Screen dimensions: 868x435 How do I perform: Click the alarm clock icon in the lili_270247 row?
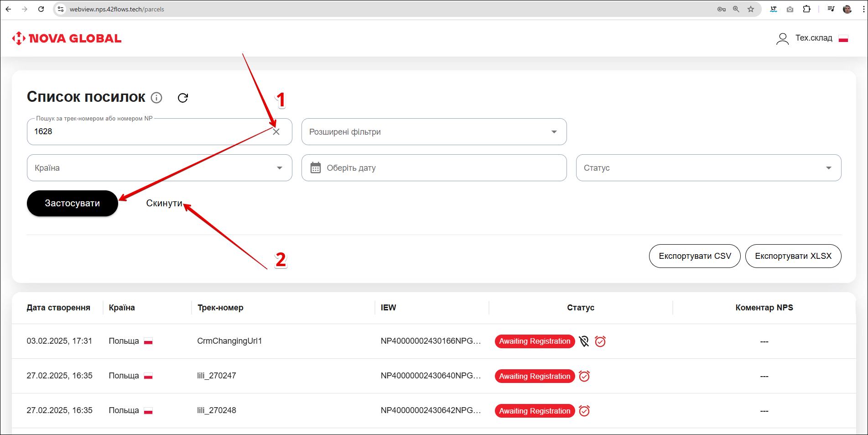(584, 376)
